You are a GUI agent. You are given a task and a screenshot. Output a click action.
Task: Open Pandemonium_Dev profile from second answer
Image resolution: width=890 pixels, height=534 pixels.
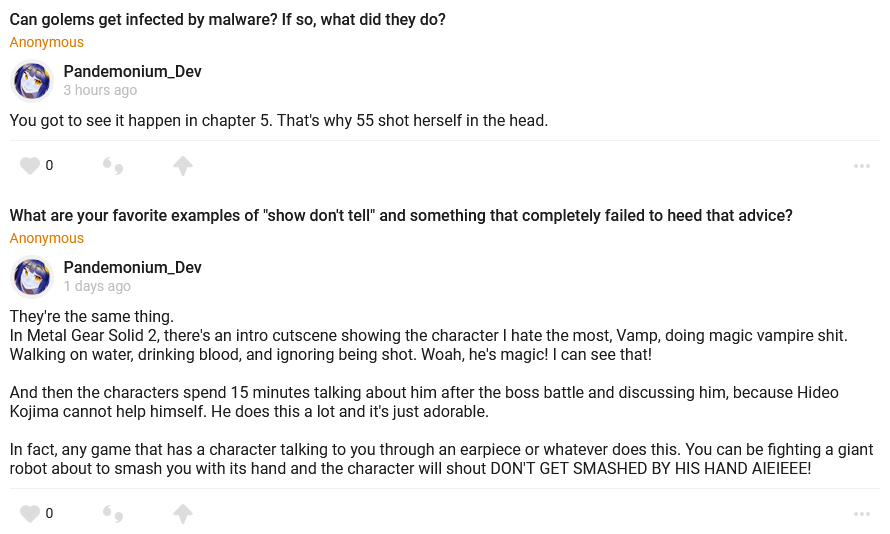pyautogui.click(x=132, y=268)
